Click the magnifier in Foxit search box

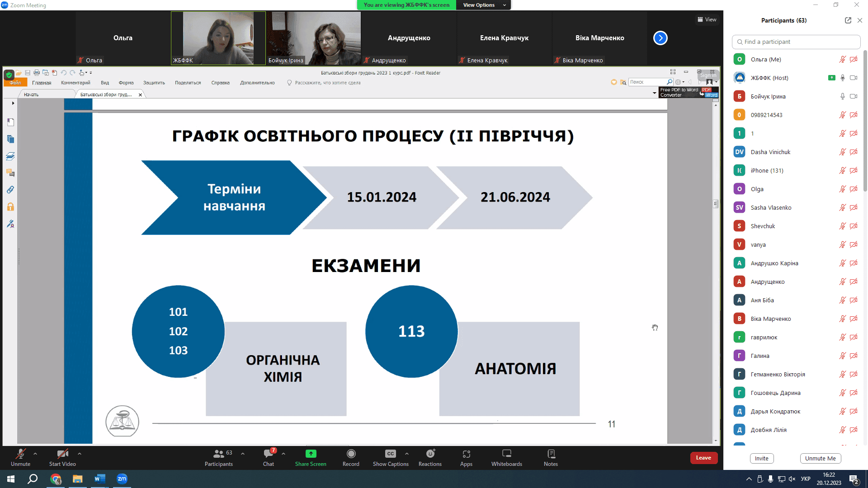(x=670, y=82)
